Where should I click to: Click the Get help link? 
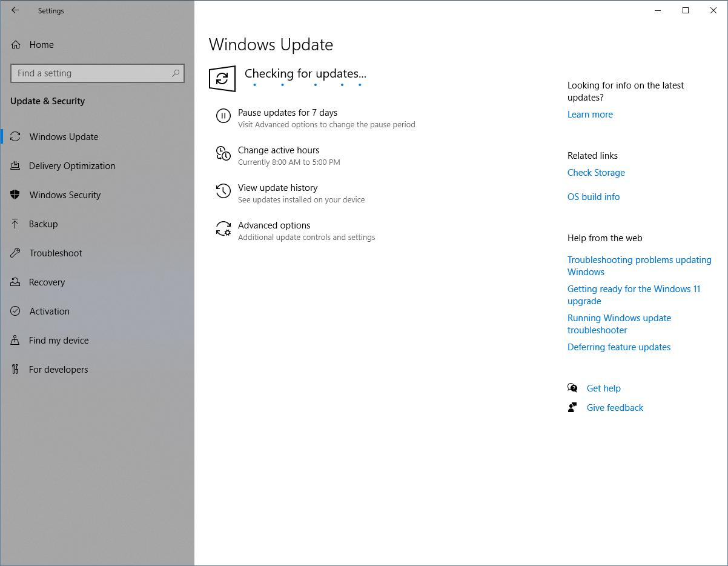(x=604, y=388)
